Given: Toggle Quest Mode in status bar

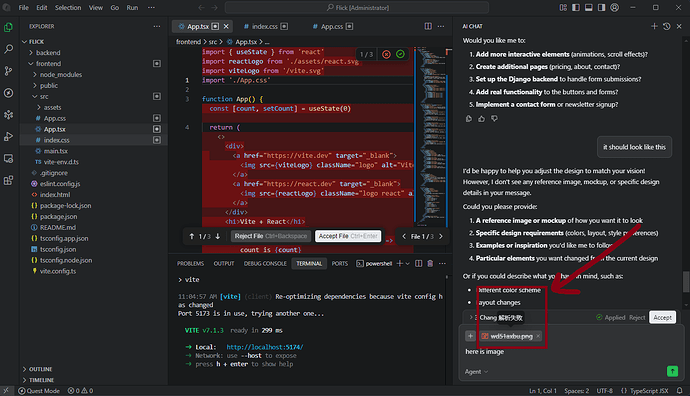Looking at the screenshot, I should 39,391.
